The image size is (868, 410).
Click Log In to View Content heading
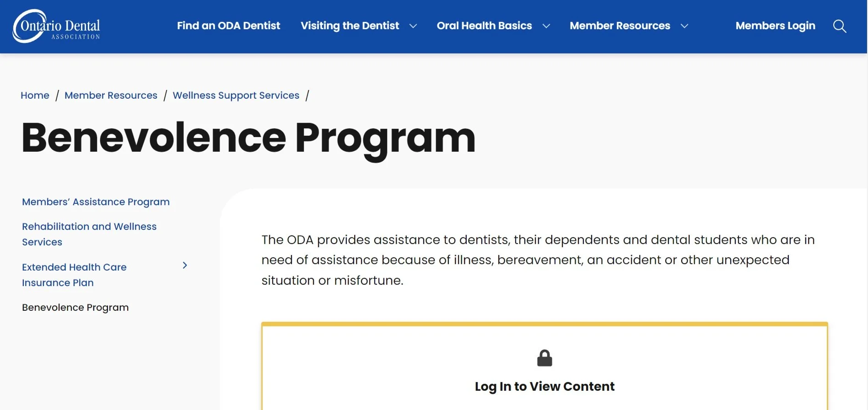point(545,386)
